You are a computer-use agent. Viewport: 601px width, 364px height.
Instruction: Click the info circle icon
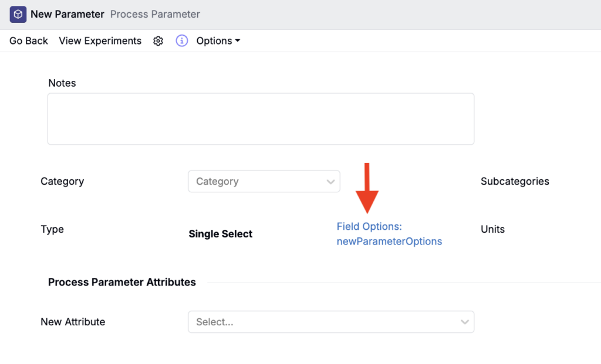182,41
